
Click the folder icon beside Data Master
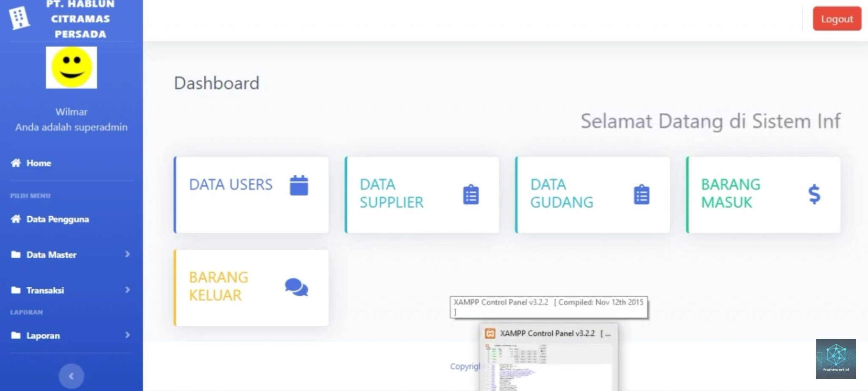click(16, 254)
